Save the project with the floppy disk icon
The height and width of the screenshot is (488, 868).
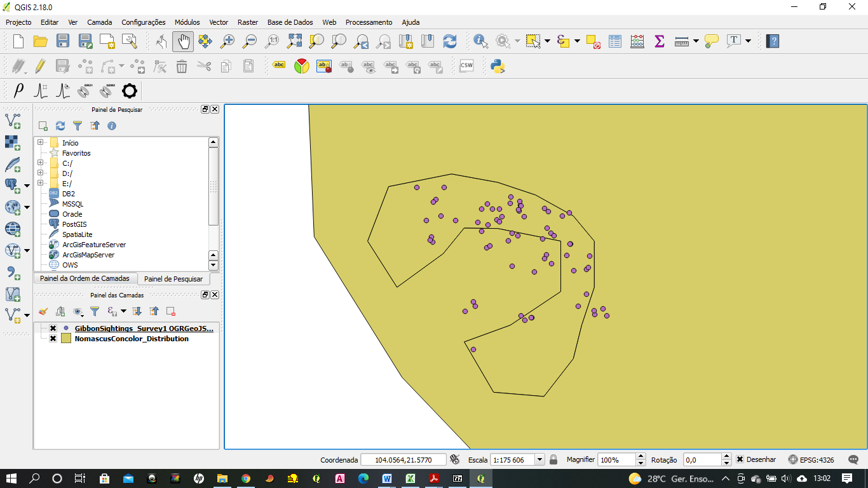pyautogui.click(x=63, y=41)
